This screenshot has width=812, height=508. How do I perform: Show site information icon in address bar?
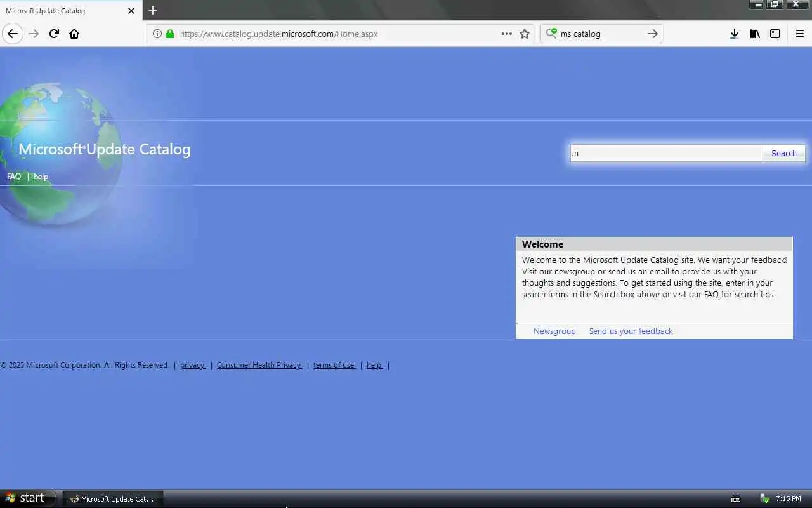coord(157,34)
